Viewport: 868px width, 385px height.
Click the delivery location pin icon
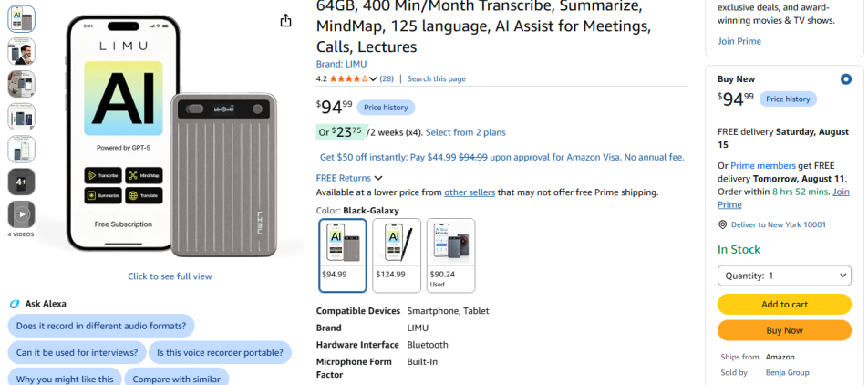[x=722, y=225]
